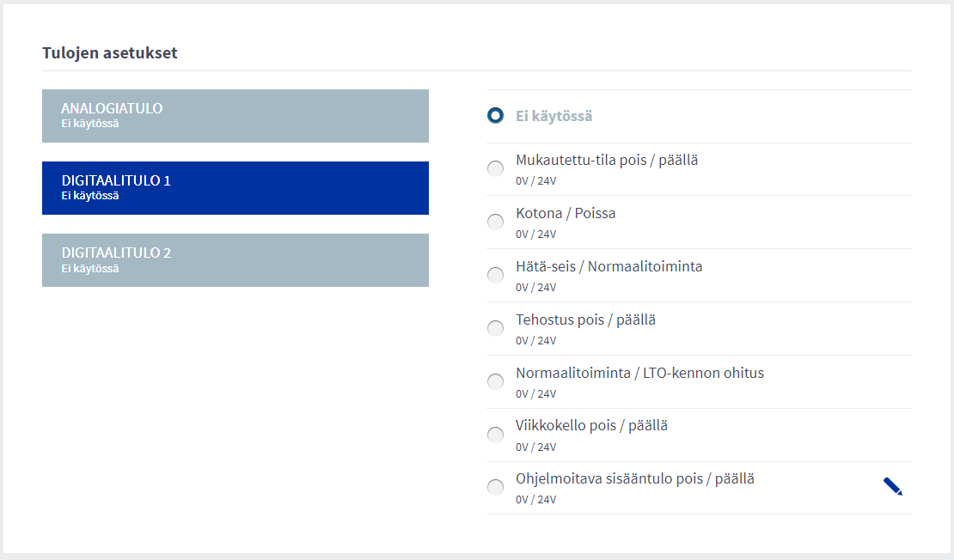Select the Kotona / Poissa radio circle
954x560 pixels.
(x=495, y=222)
